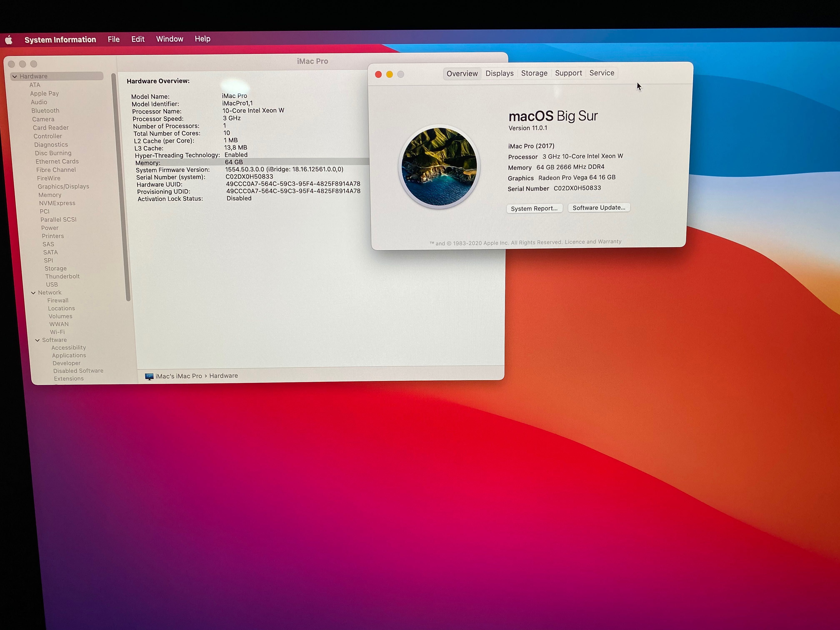
Task: Select Camera in the sidebar
Action: click(x=43, y=119)
